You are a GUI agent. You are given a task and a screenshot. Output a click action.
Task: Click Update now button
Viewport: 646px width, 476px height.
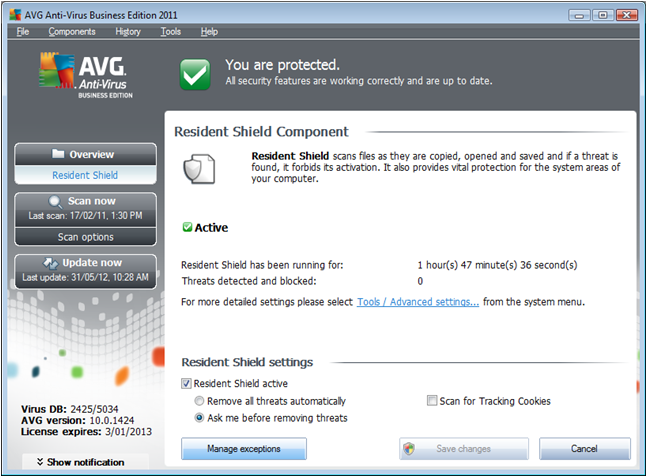[85, 271]
